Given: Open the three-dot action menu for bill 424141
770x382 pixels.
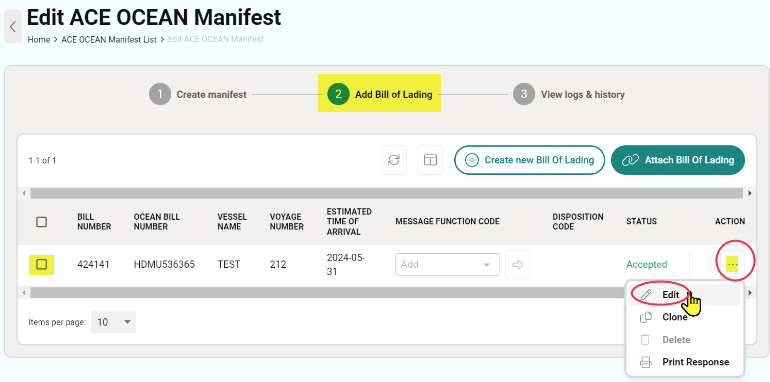Looking at the screenshot, I should [x=732, y=265].
